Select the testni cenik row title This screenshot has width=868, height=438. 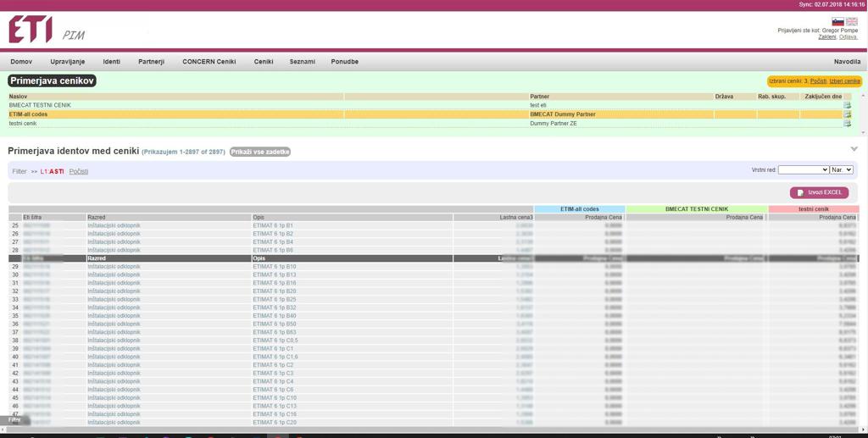click(23, 124)
